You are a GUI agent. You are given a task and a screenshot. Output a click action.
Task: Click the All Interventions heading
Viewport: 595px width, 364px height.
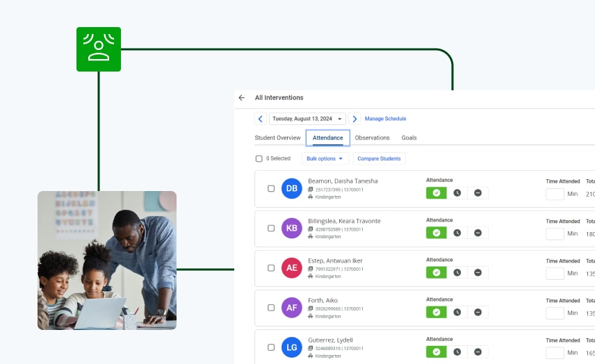[x=279, y=98]
